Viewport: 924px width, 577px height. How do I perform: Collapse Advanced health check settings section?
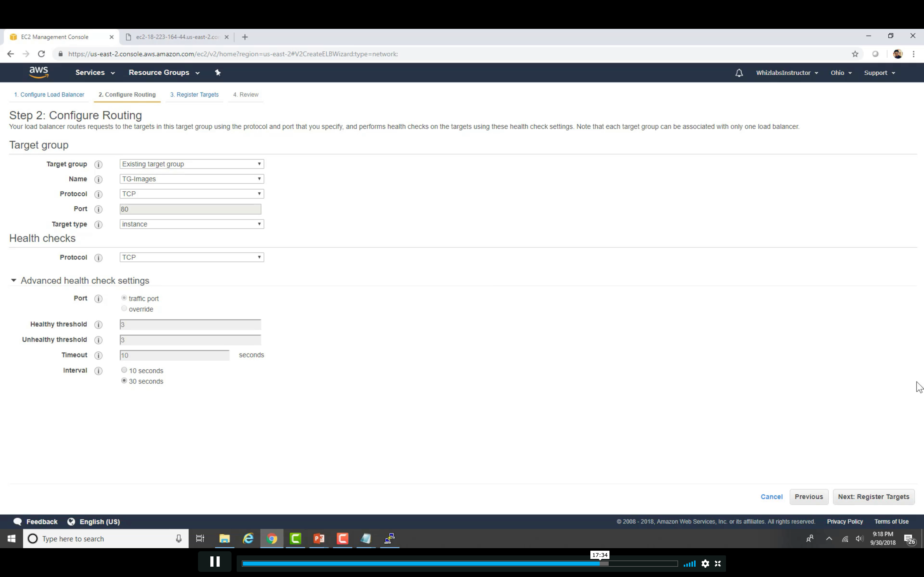tap(14, 281)
